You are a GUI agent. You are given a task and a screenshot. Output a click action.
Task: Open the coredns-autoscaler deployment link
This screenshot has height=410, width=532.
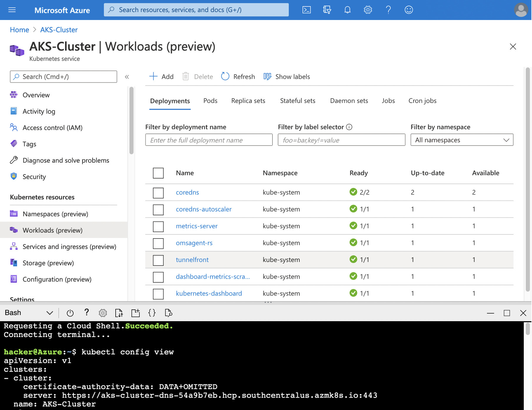tap(204, 209)
